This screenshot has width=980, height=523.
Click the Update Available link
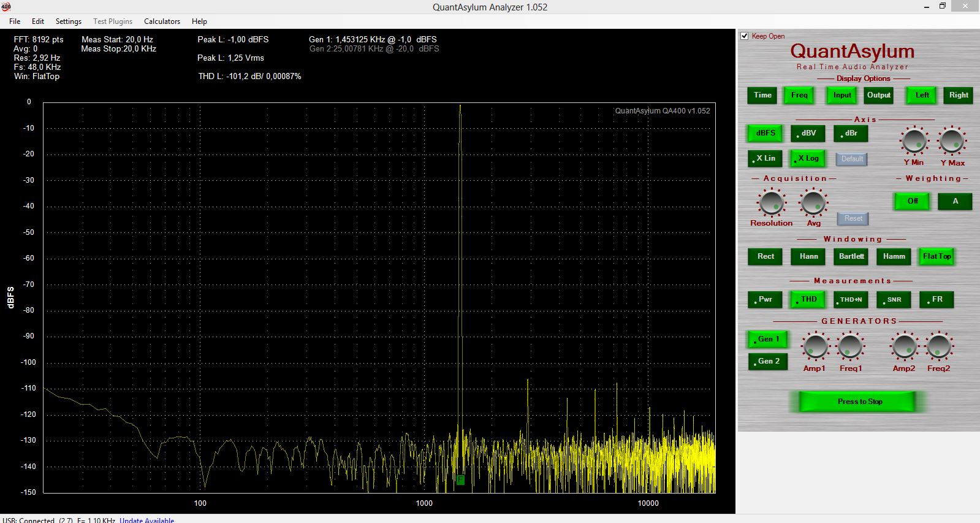point(146,520)
